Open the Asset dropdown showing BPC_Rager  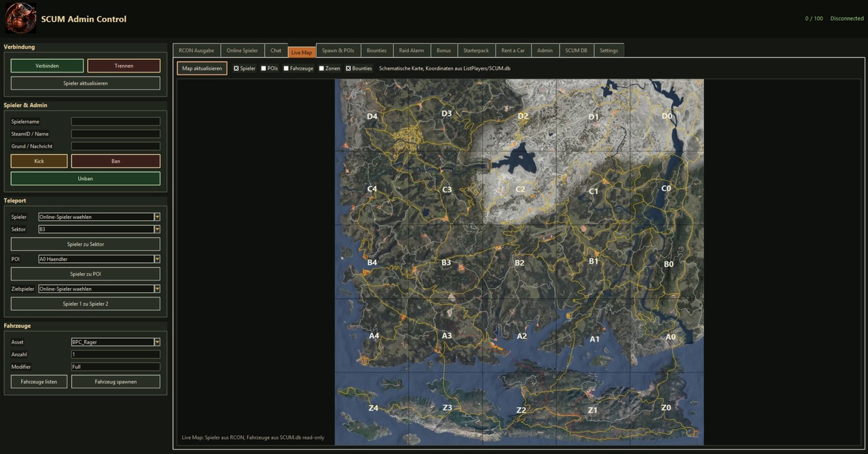pyautogui.click(x=115, y=342)
